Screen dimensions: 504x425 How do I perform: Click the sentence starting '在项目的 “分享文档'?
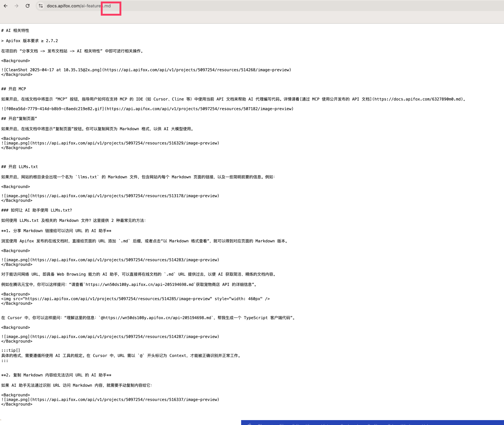coord(73,51)
